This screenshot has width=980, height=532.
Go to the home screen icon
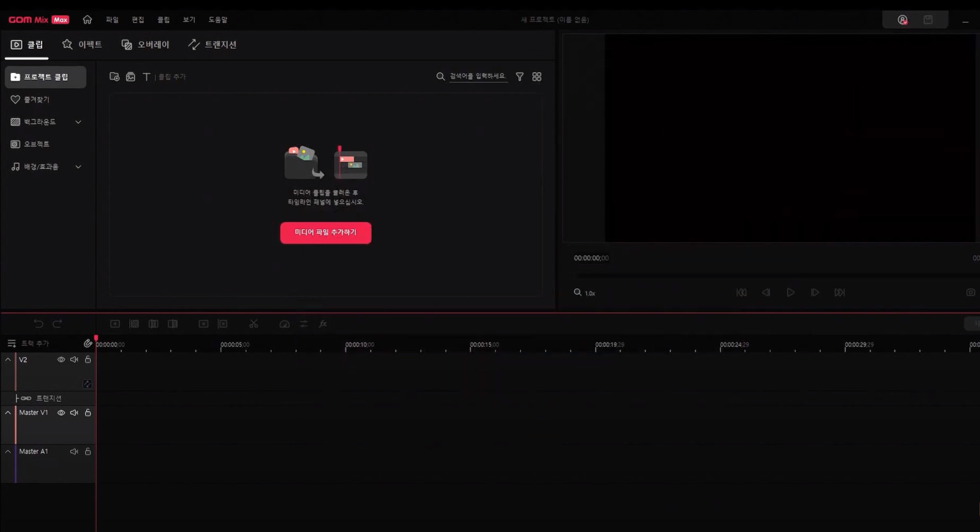87,20
